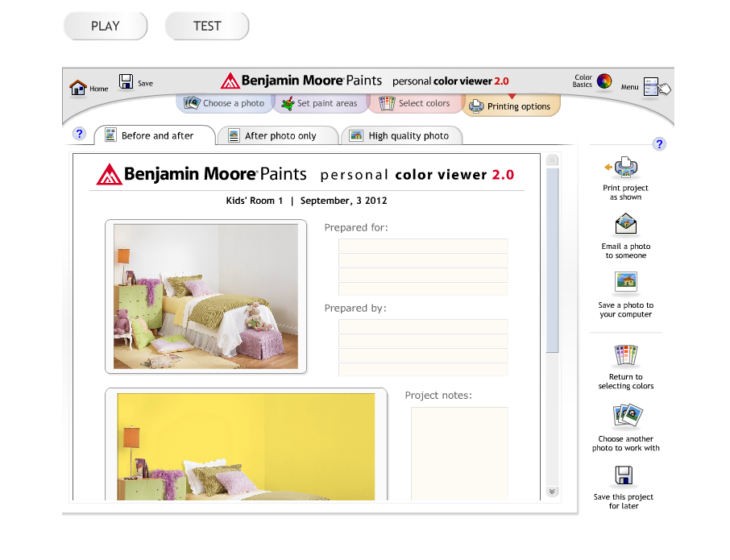Click Email a photo envelope icon

click(626, 223)
